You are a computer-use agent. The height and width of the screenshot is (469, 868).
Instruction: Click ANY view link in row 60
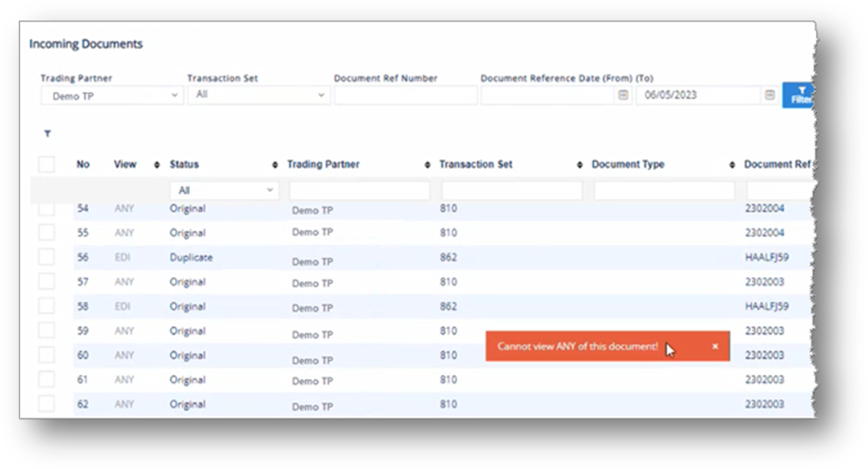(124, 355)
